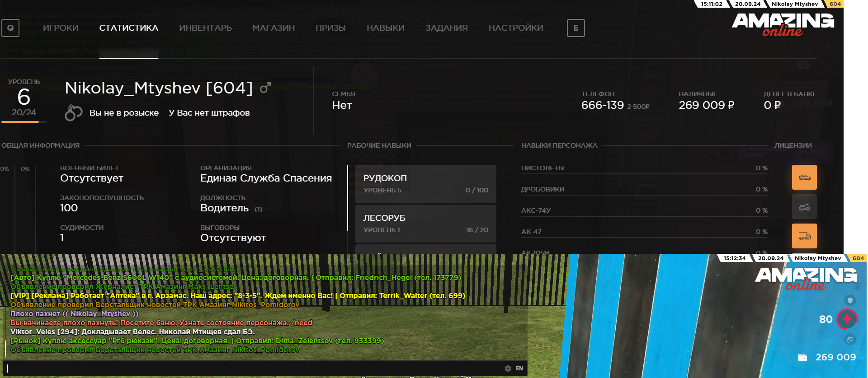This screenshot has width=868, height=378.
Task: Click the handcuffs wanted-status icon in the profile
Action: (73, 113)
